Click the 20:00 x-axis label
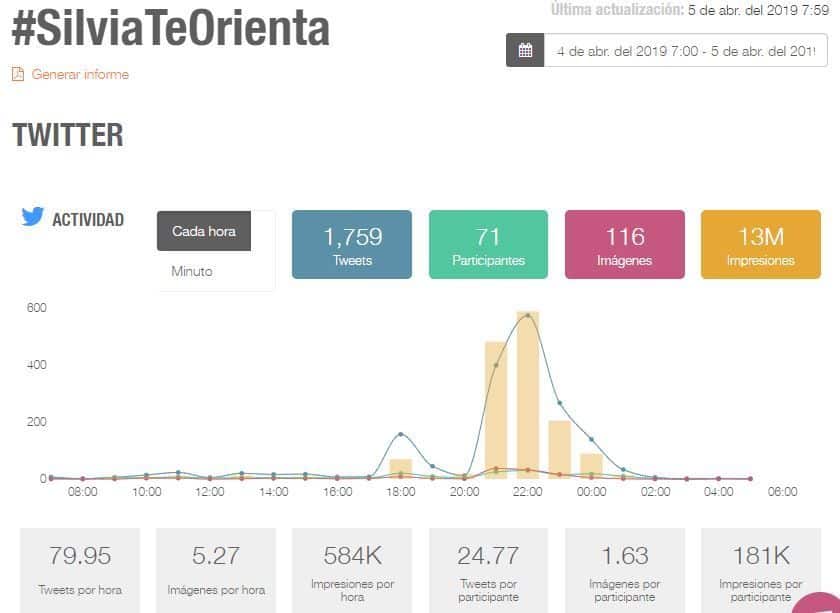840x613 pixels. coord(464,492)
